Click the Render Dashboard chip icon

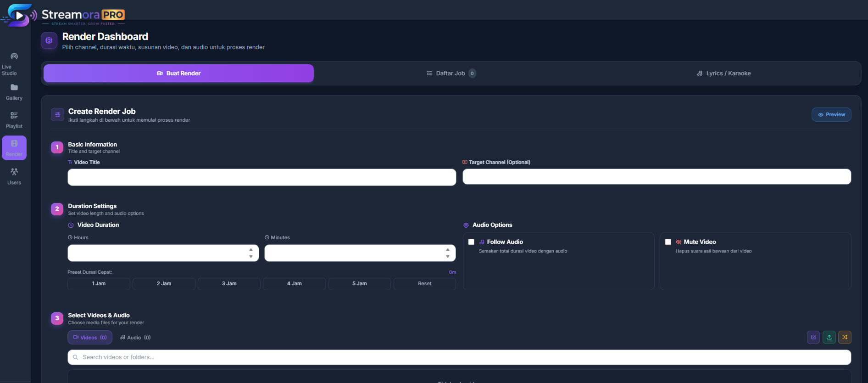pyautogui.click(x=49, y=40)
